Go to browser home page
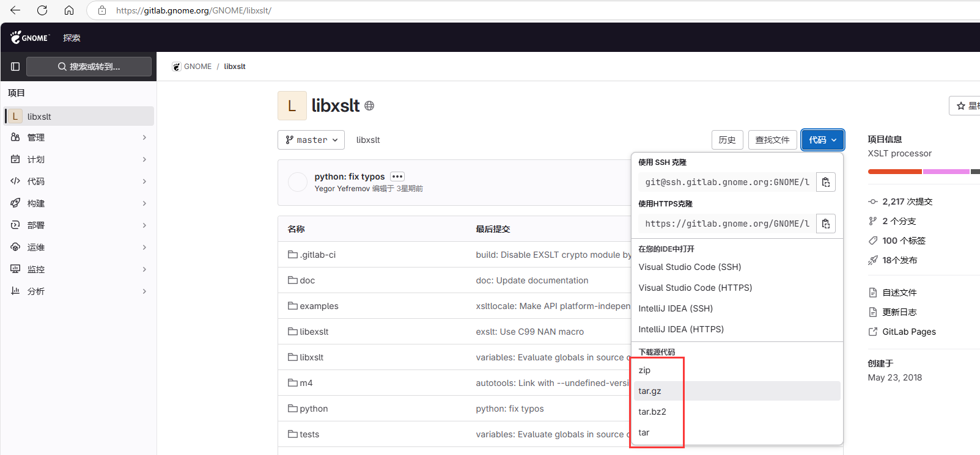The image size is (980, 455). (x=69, y=10)
